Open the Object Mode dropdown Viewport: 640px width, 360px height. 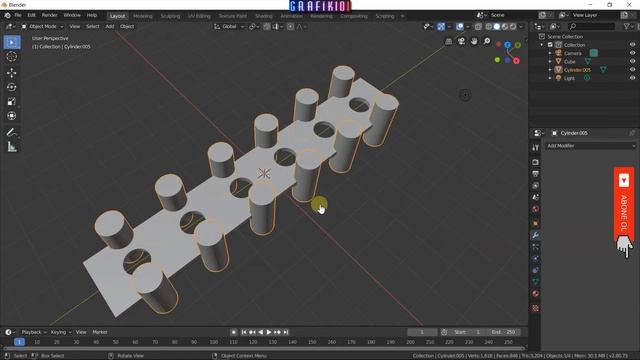(42, 27)
